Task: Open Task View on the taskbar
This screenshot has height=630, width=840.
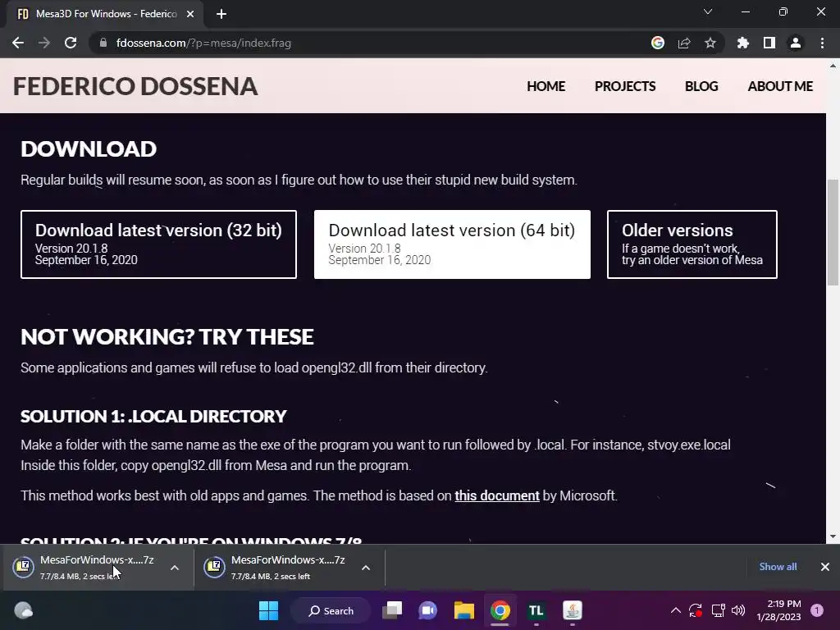Action: [x=392, y=610]
